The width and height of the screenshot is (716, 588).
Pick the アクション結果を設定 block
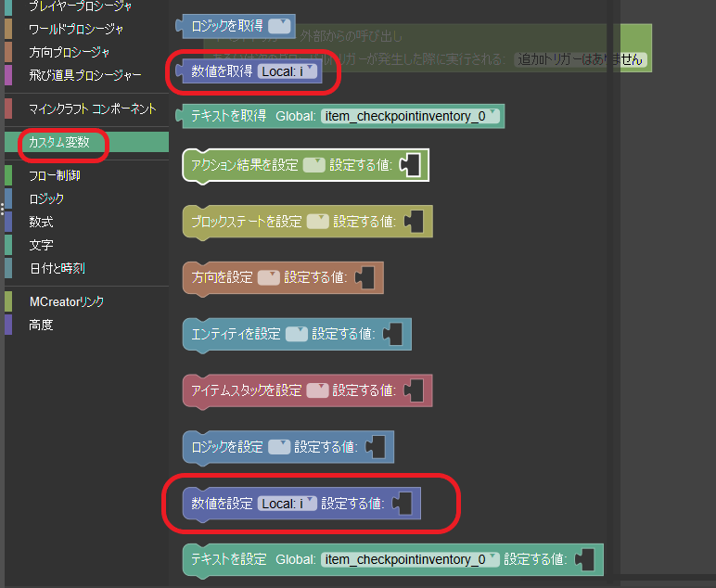(x=244, y=165)
